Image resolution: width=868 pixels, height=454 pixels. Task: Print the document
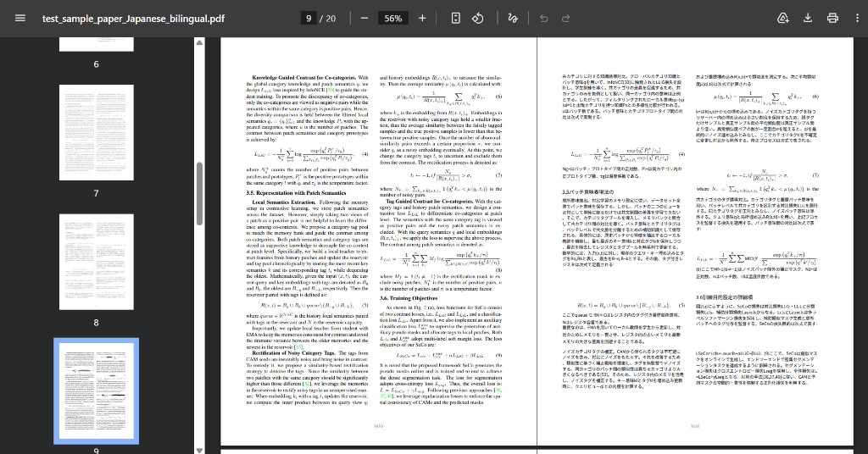coord(832,19)
